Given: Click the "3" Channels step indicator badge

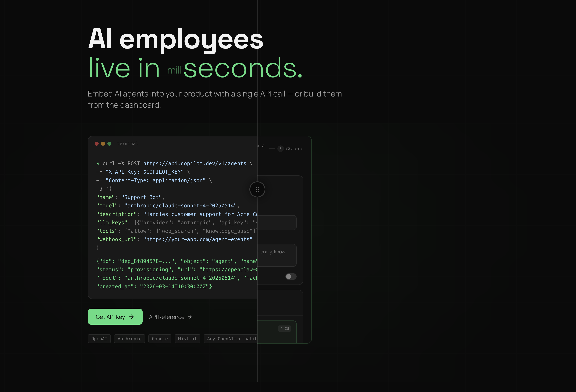Looking at the screenshot, I should (280, 149).
